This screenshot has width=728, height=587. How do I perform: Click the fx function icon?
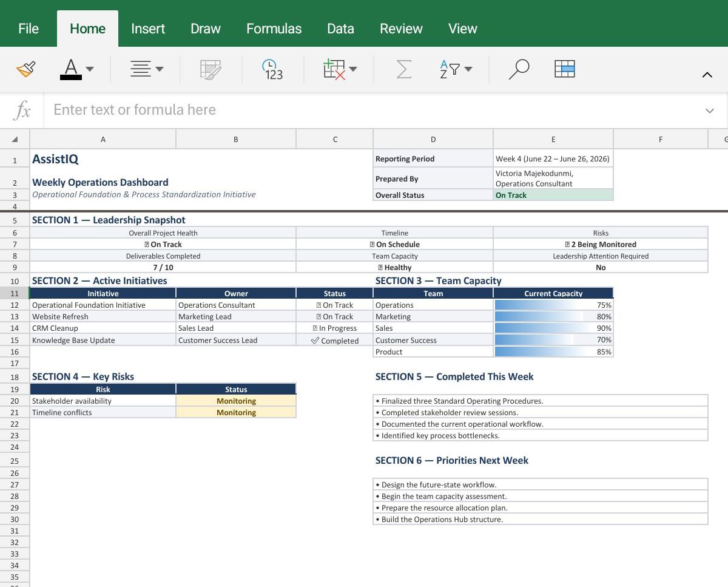[22, 110]
